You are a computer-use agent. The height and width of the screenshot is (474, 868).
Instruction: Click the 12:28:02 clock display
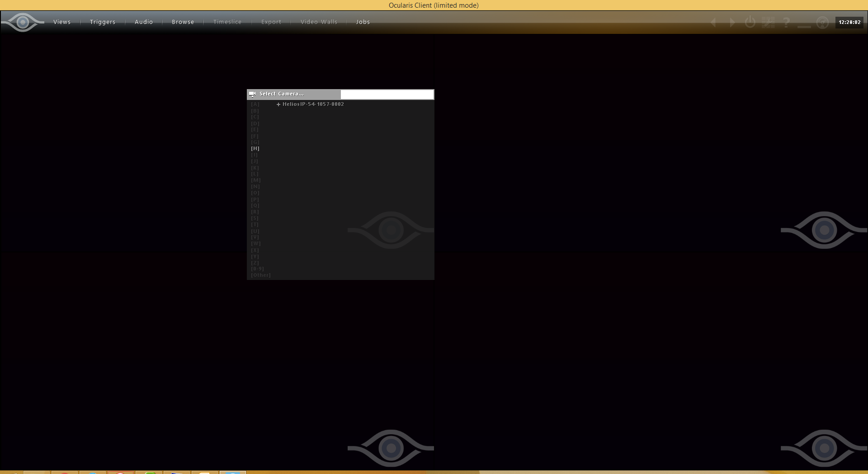(x=849, y=22)
